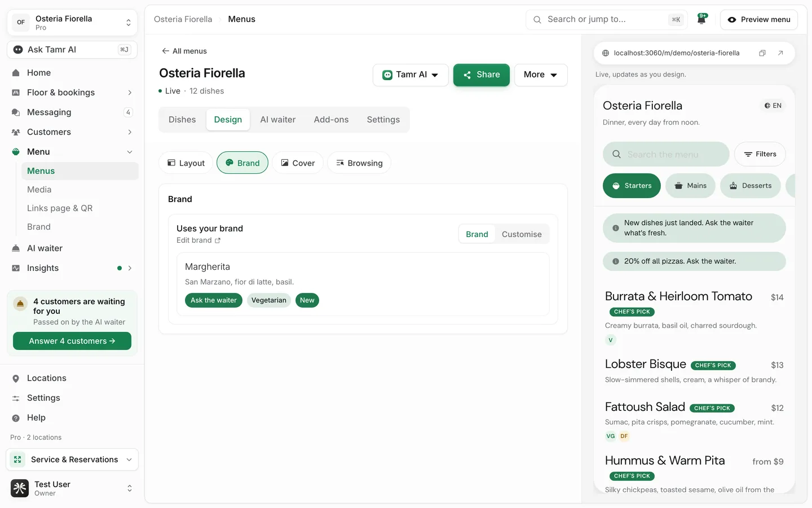This screenshot has width=812, height=508.
Task: Click Answer 4 customers button
Action: tap(72, 341)
